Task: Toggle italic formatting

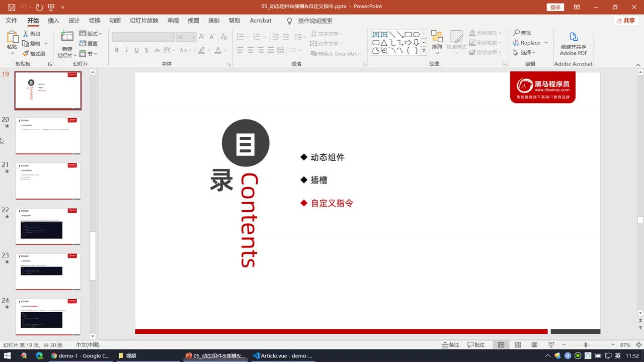Action: point(126,50)
